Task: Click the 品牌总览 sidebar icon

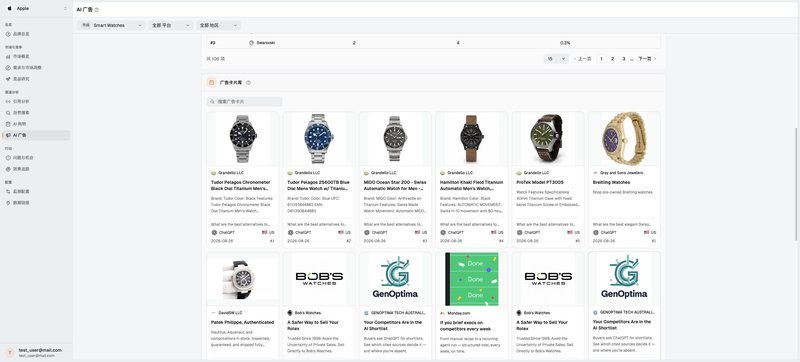Action: [x=8, y=34]
